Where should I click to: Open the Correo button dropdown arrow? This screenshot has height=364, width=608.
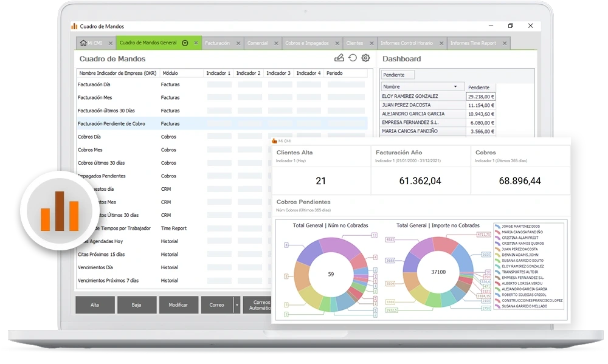point(237,305)
